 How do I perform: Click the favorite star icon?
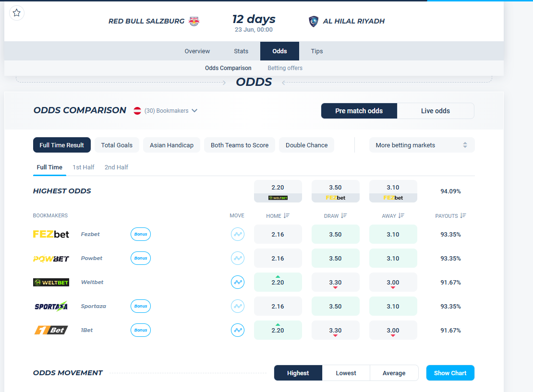click(x=17, y=13)
